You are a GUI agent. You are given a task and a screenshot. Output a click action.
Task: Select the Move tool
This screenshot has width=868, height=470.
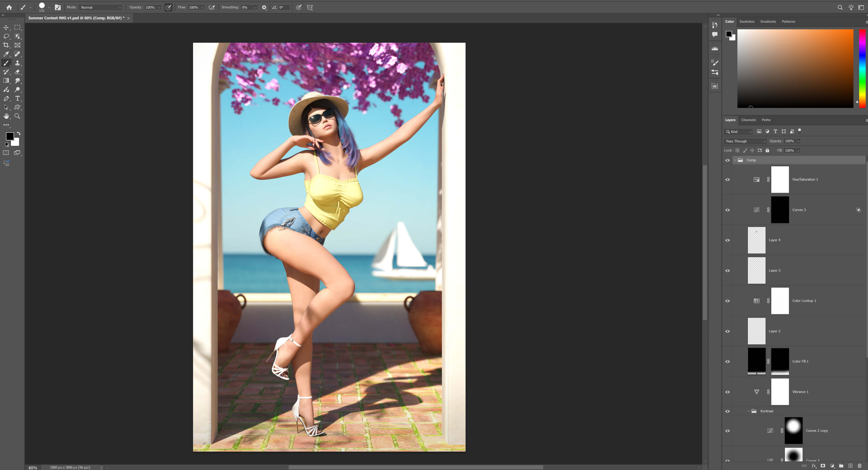coord(6,27)
